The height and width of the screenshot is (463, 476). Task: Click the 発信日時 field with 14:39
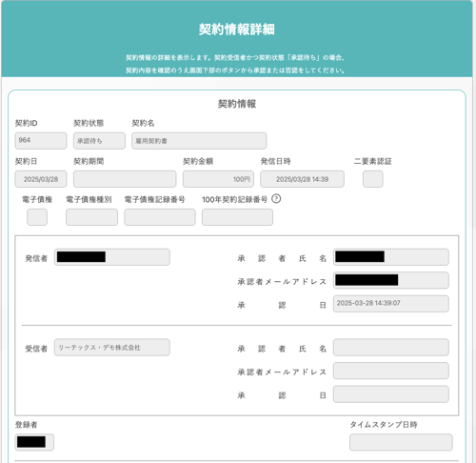[302, 179]
